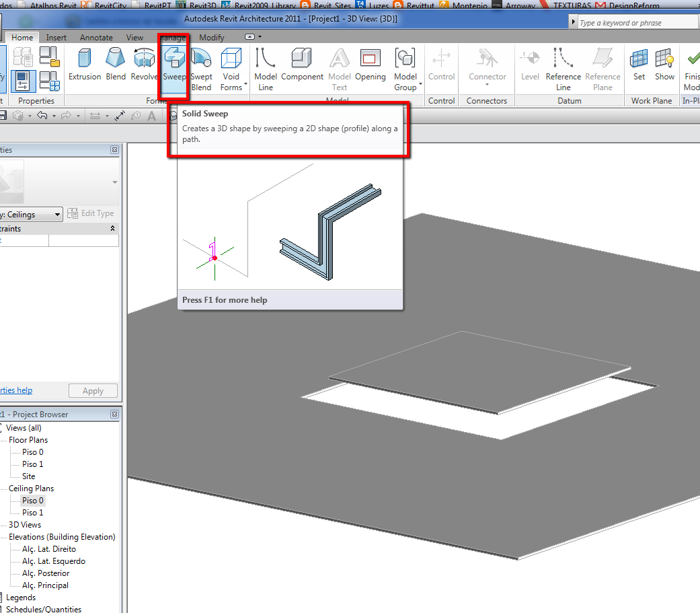Open the Properties help link
Viewport: 700px width, 613px height.
coord(16,390)
